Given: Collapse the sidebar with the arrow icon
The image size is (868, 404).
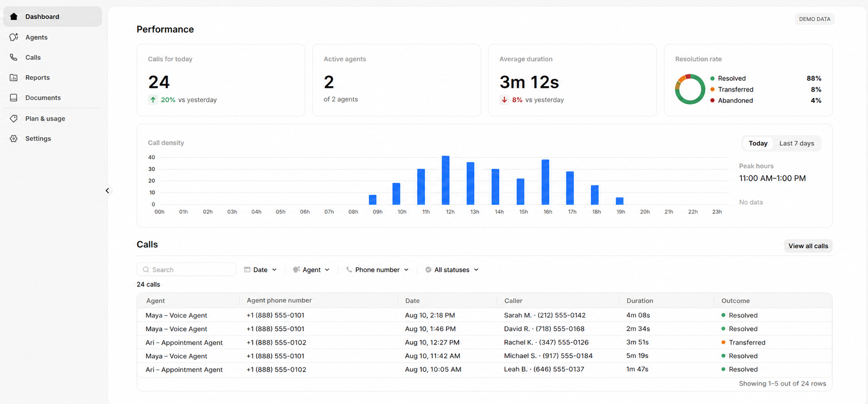Looking at the screenshot, I should pos(107,191).
